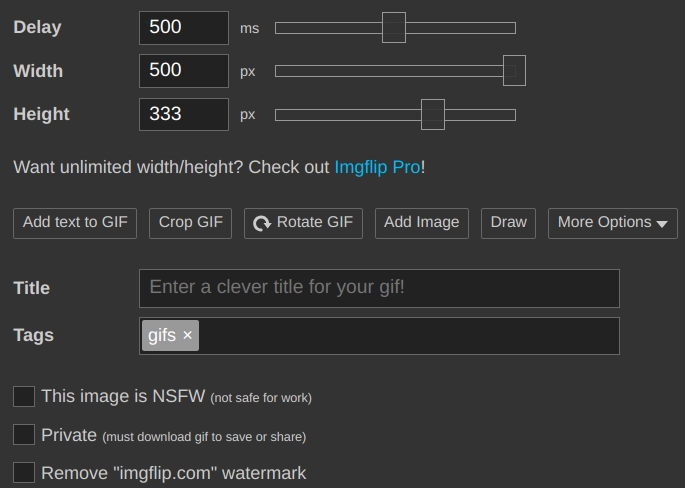
Task: Click the Rotate GIF button
Action: pos(304,223)
